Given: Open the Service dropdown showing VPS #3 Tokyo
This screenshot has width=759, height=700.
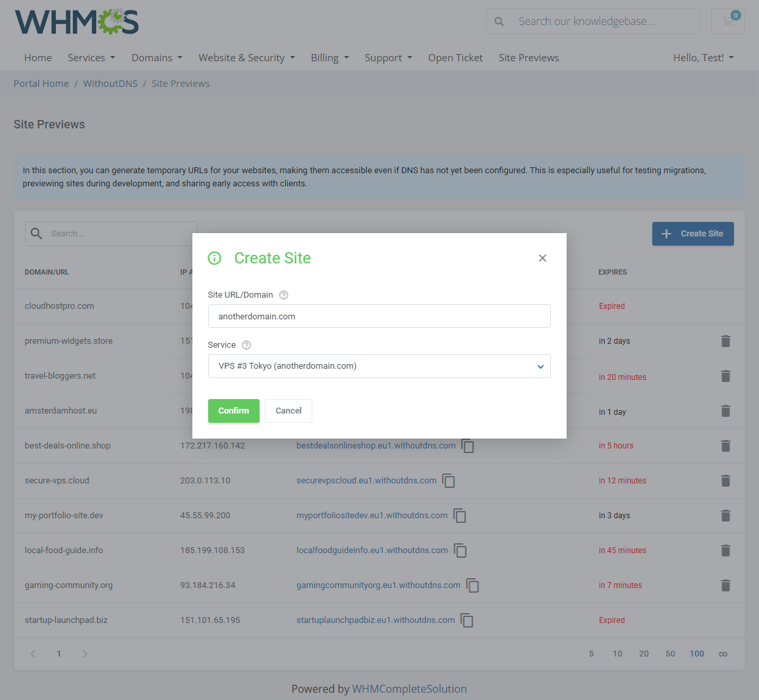Looking at the screenshot, I should (x=379, y=366).
